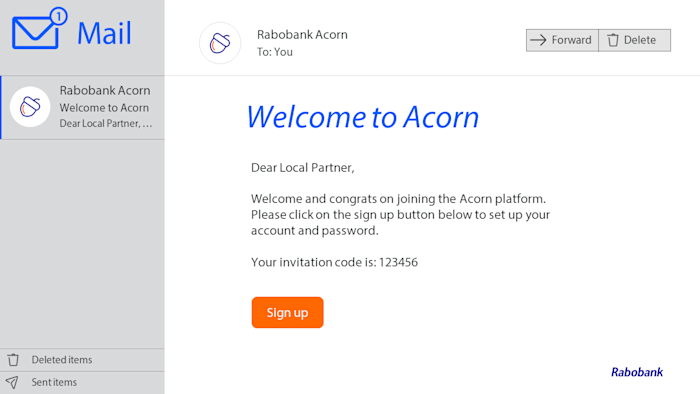This screenshot has height=394, width=700.
Task: Open the Deleted items folder
Action: coord(82,360)
